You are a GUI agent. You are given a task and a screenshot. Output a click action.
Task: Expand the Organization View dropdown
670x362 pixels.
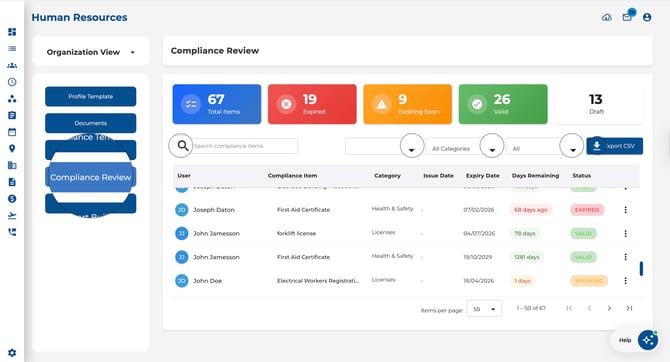91,52
